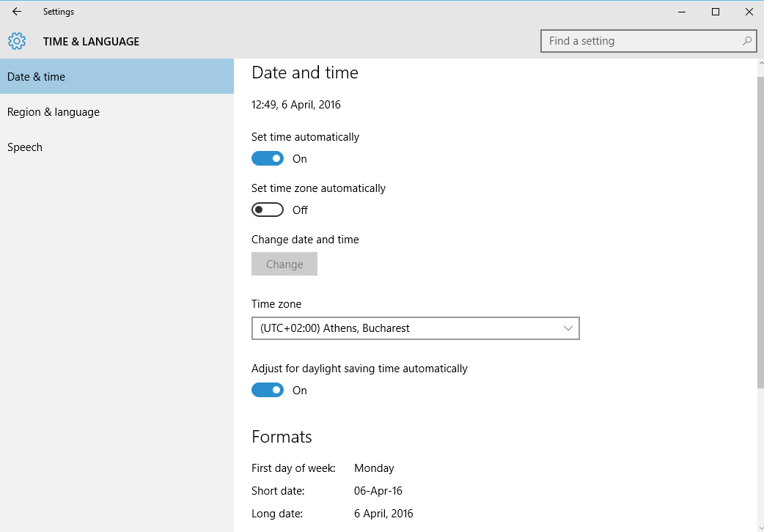The height and width of the screenshot is (532, 764).
Task: Select the Date & time sidebar entry
Action: 36,76
